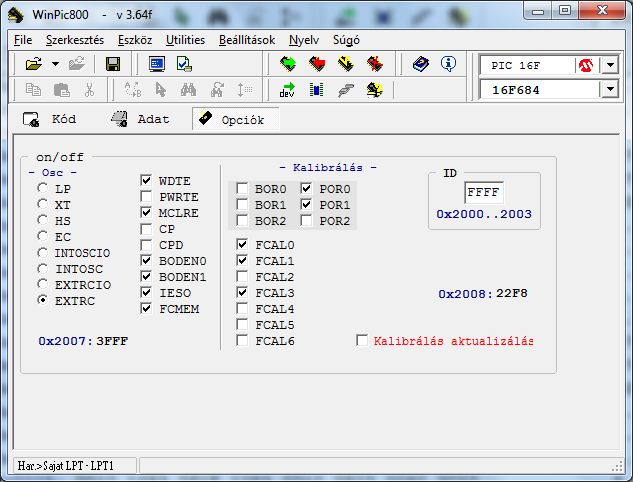Image resolution: width=633 pixels, height=482 pixels.
Task: Uncheck the WDTE checkbox
Action: (x=146, y=180)
